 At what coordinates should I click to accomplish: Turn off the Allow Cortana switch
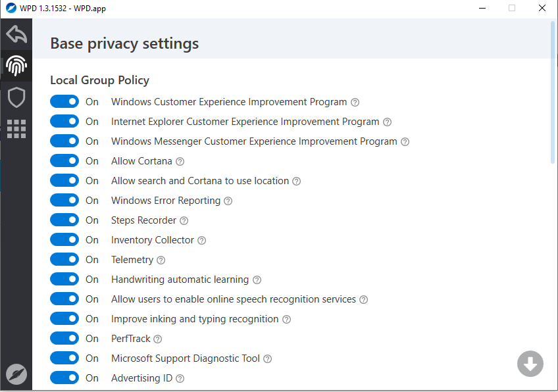coord(64,160)
